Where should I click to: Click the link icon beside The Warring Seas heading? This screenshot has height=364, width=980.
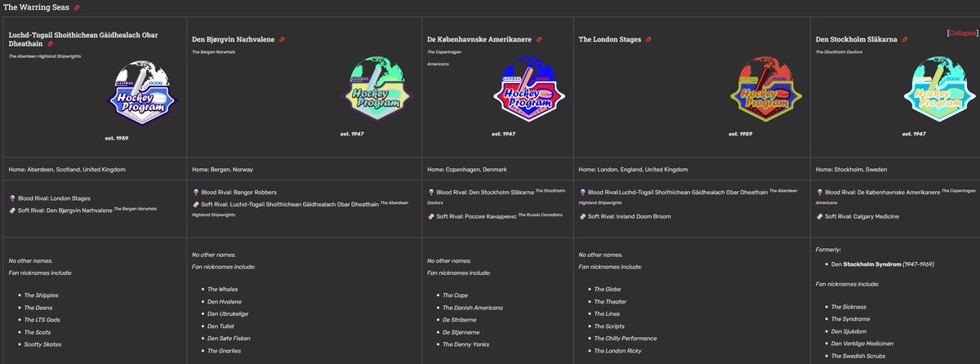click(x=77, y=7)
